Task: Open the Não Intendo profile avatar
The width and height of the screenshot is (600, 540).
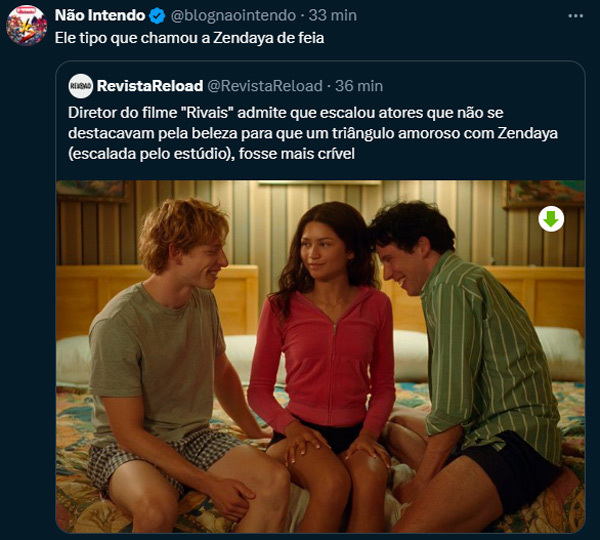Action: click(26, 25)
